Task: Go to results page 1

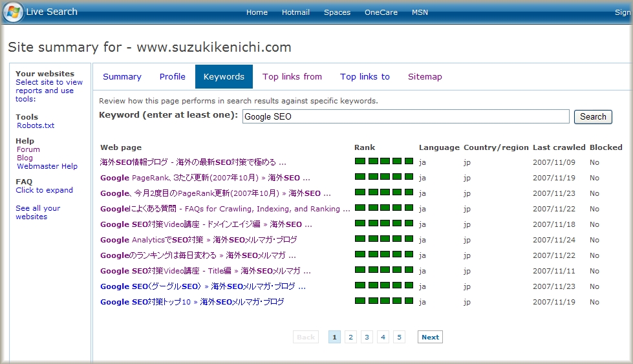Action: (x=334, y=337)
